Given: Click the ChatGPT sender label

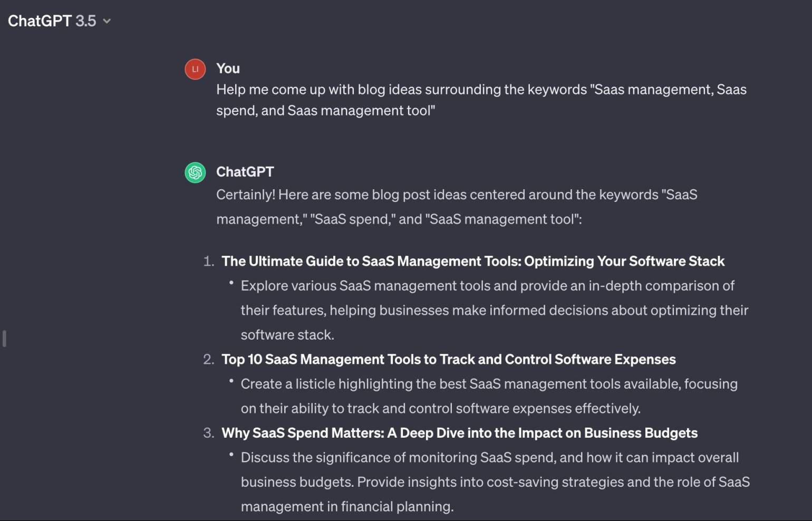Looking at the screenshot, I should pyautogui.click(x=245, y=171).
